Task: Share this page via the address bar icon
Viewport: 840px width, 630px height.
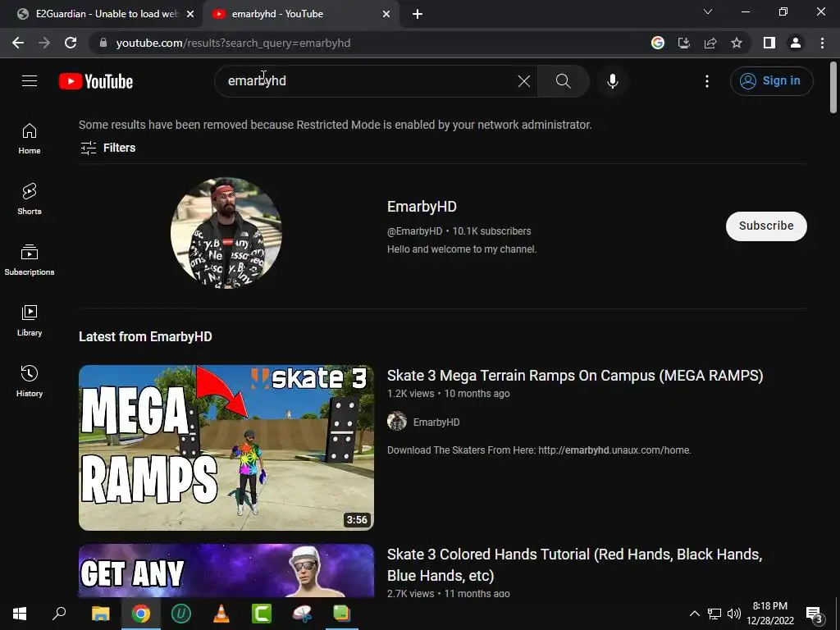Action: [x=710, y=43]
